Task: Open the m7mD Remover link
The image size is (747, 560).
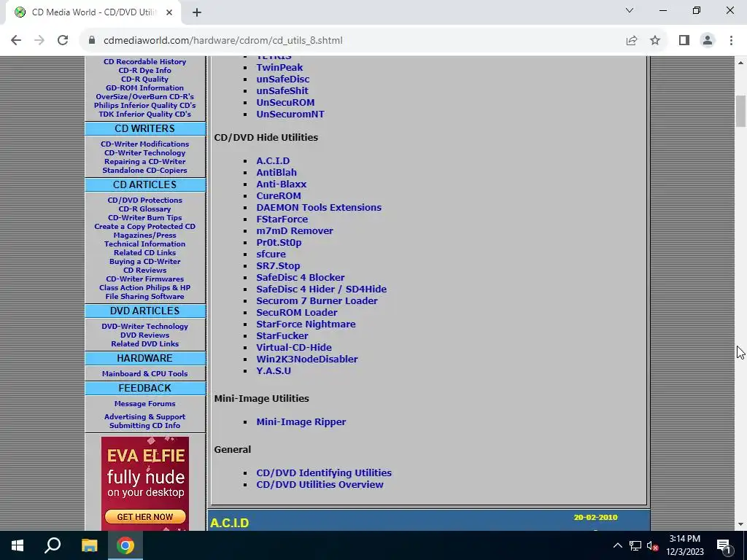Action: tap(295, 231)
